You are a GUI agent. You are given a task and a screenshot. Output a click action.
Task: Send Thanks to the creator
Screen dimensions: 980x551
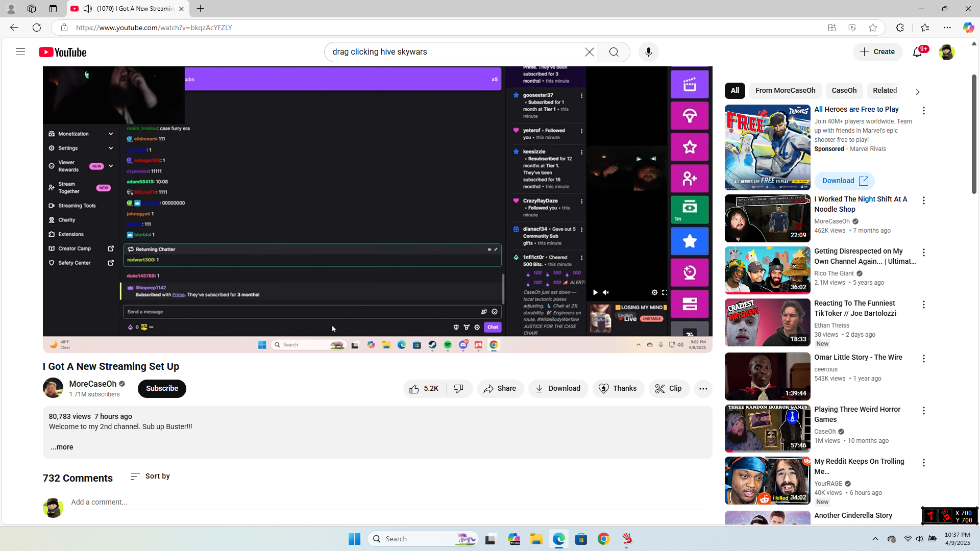pyautogui.click(x=618, y=389)
